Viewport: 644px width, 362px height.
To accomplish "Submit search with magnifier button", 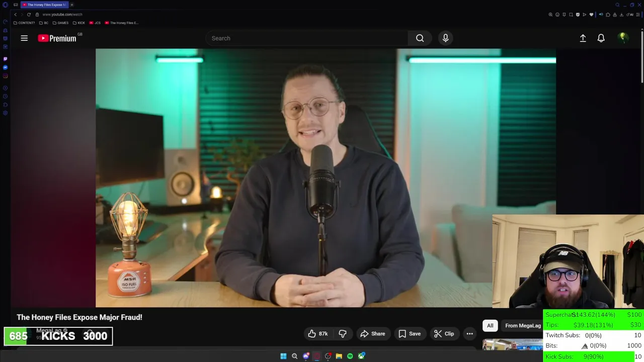I will click(x=420, y=38).
